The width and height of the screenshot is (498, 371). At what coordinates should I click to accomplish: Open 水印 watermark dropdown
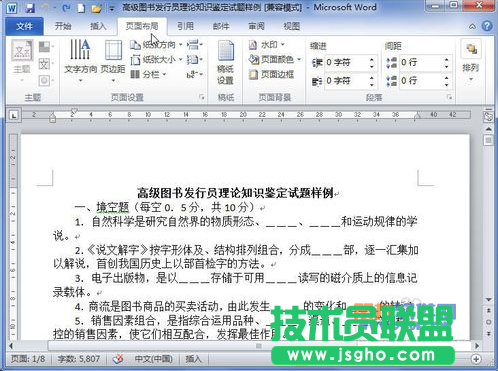[x=267, y=44]
